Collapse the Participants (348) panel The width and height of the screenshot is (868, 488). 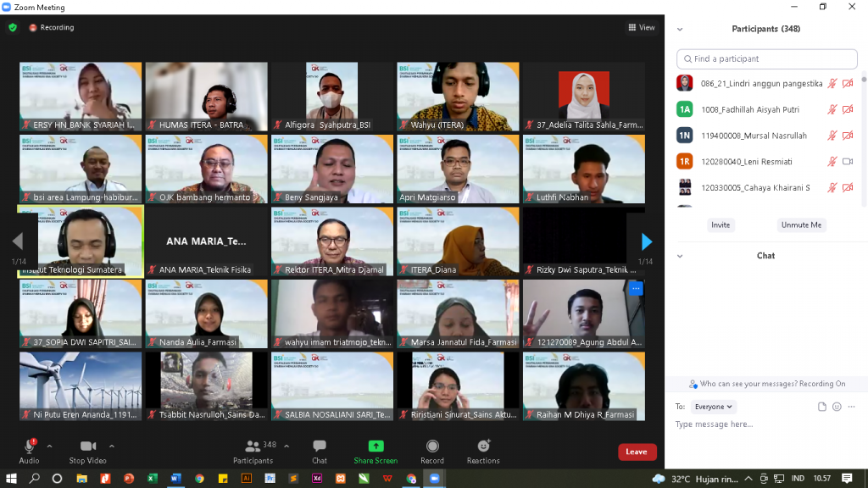680,30
